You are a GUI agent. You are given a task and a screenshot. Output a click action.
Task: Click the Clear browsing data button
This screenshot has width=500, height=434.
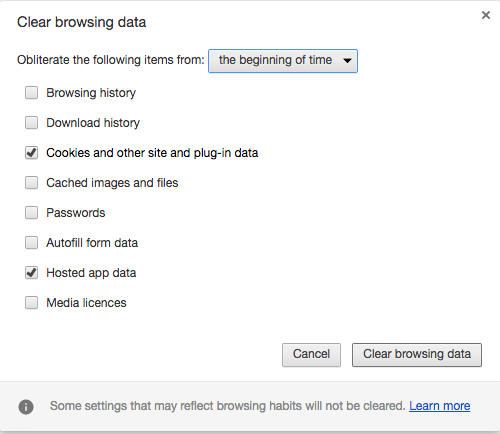[417, 355]
